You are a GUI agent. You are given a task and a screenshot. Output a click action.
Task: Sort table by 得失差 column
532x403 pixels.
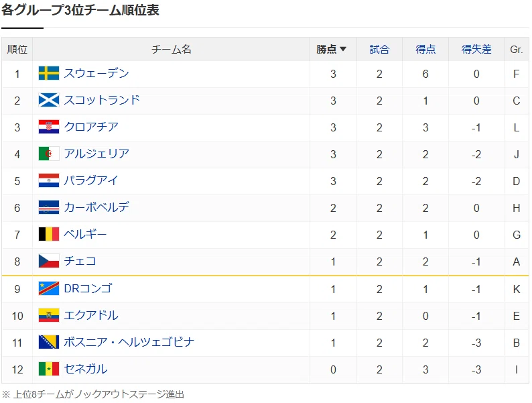tap(476, 49)
